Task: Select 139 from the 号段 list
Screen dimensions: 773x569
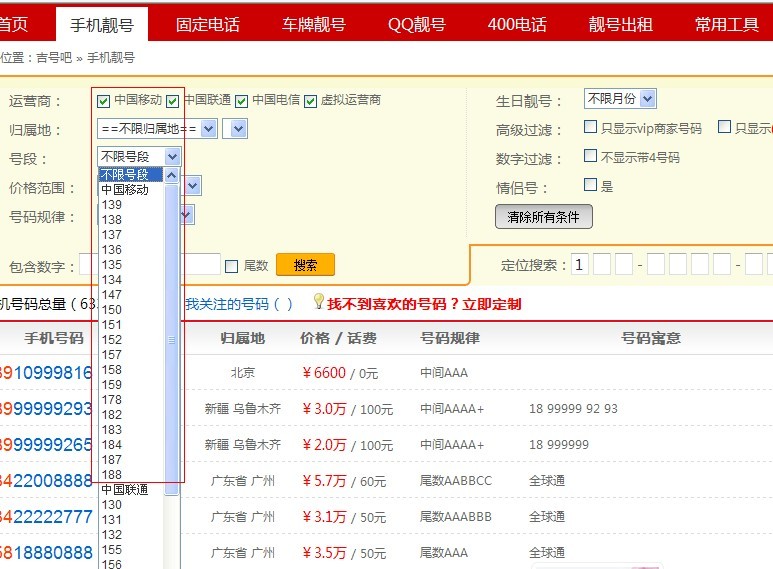Action: (112, 205)
